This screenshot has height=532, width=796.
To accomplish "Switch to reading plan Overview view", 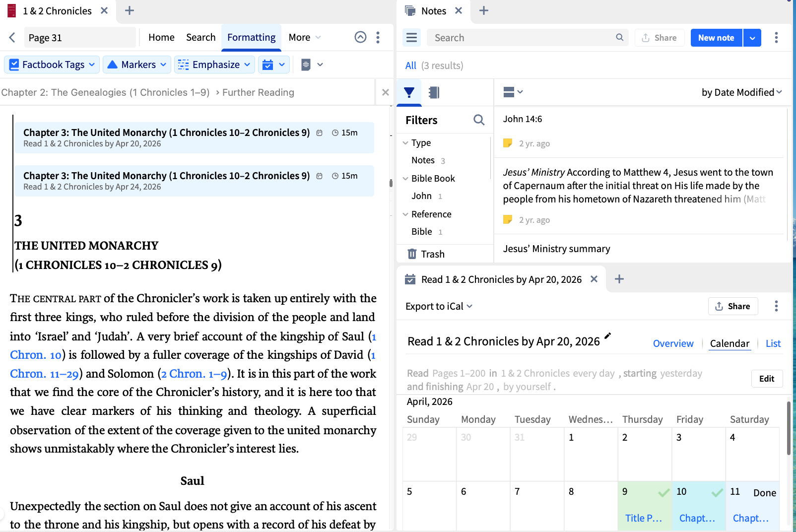I will point(673,343).
